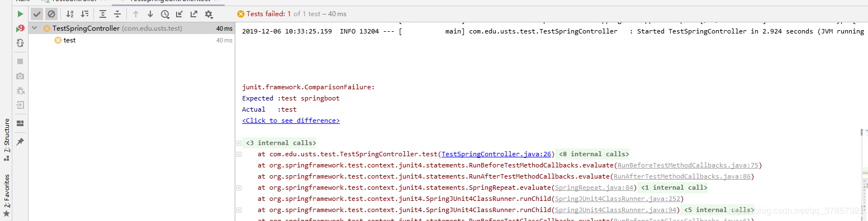The width and height of the screenshot is (868, 221).
Task: Click 'junit.framework.ComparisonFailure:' line
Action: tap(308, 87)
